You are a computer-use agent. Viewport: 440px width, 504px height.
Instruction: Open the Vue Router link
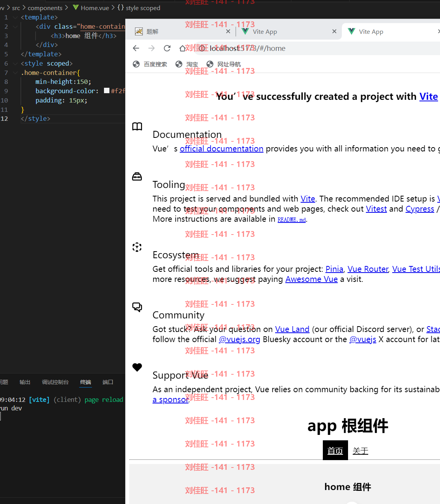368,269
